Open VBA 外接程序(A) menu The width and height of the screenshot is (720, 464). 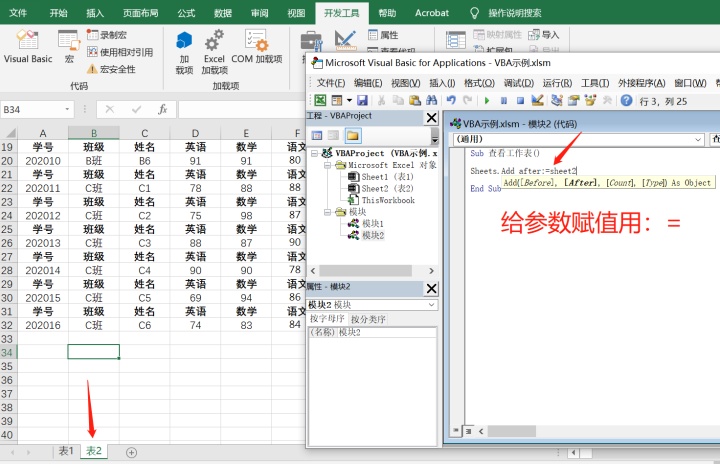[x=641, y=83]
